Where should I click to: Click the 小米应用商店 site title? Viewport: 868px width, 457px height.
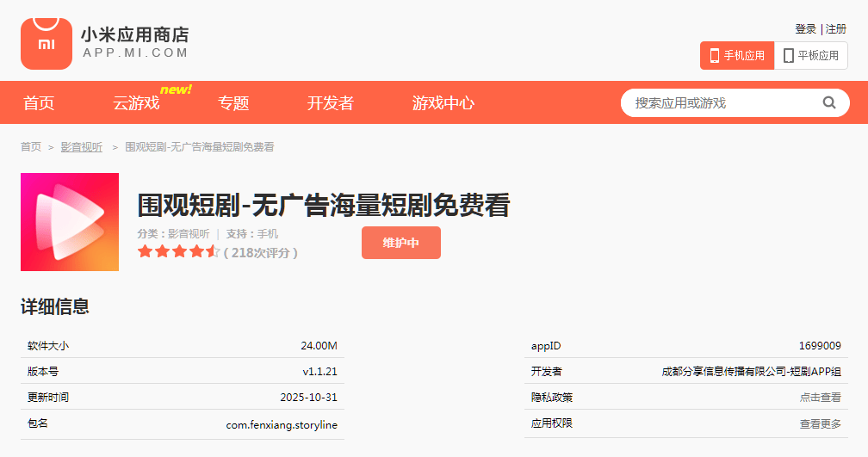click(x=134, y=35)
